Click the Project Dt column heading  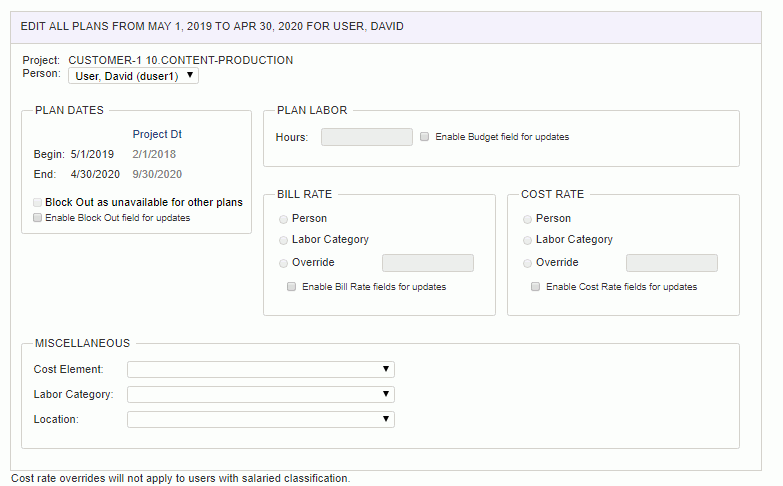[x=157, y=134]
